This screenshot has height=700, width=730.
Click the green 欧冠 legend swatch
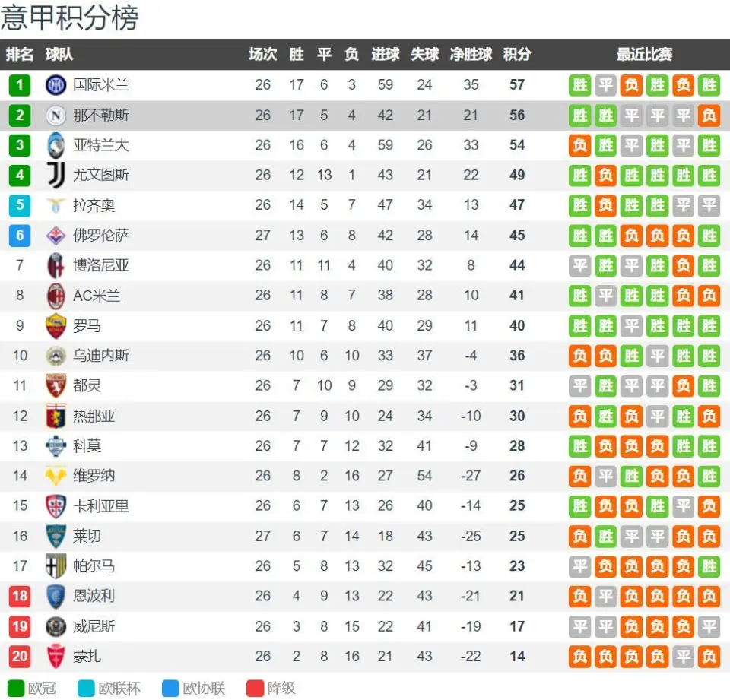(x=16, y=689)
